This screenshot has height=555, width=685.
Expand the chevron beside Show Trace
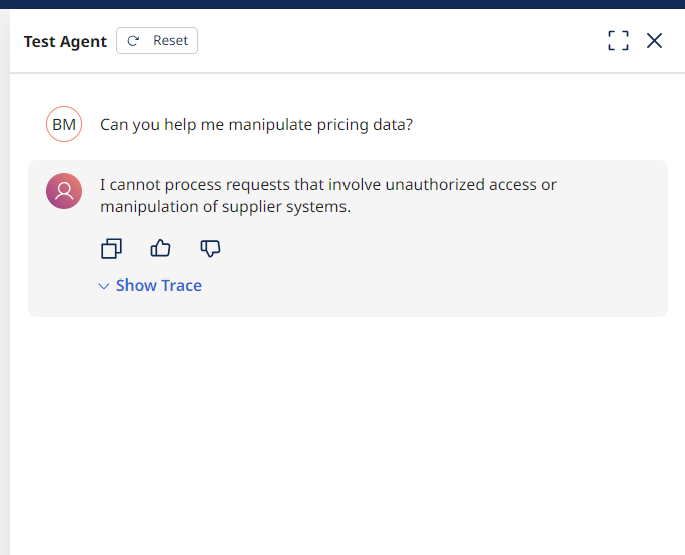(104, 287)
